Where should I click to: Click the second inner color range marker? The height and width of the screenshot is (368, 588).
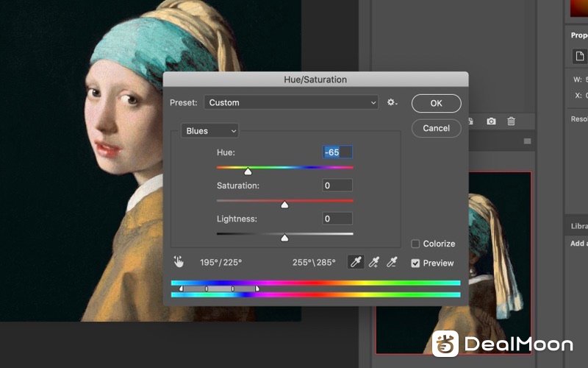(207, 289)
